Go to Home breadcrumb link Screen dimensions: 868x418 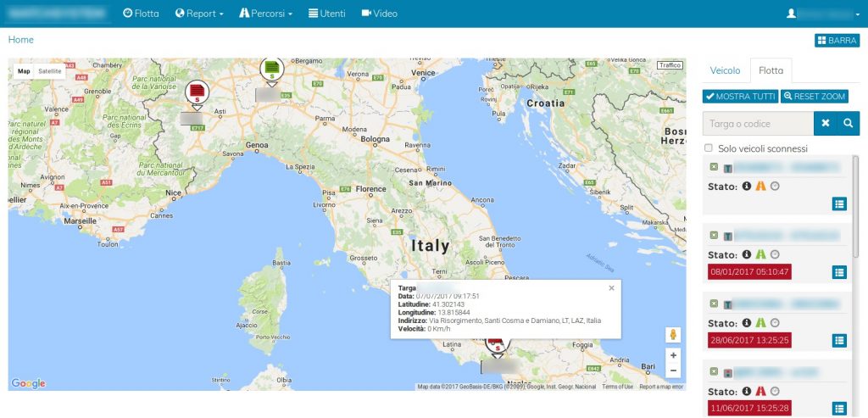click(x=21, y=40)
